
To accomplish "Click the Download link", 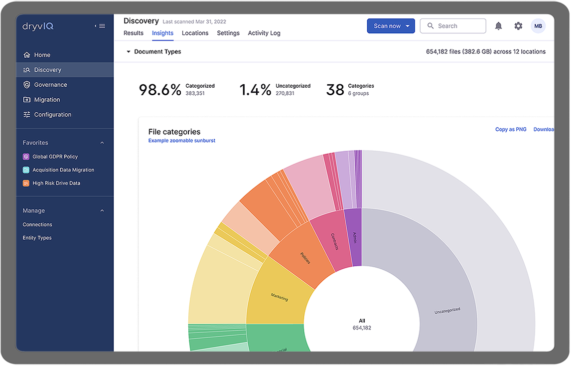I will (543, 129).
